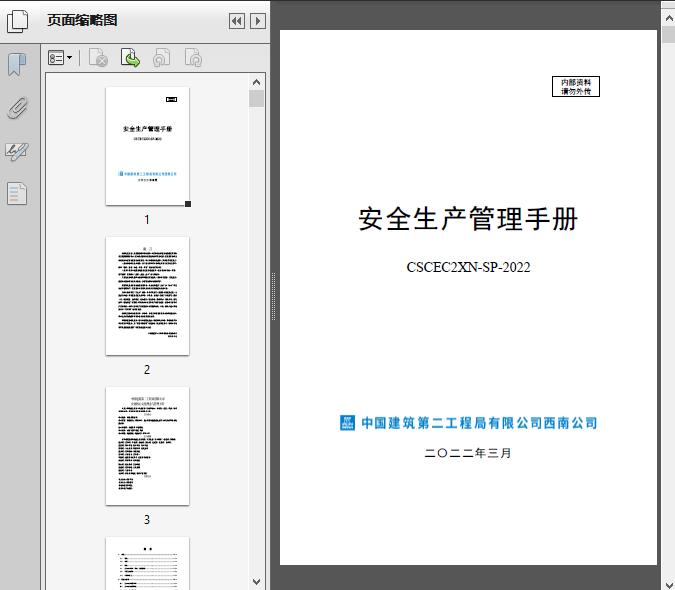Image resolution: width=675 pixels, height=590 pixels.
Task: Open the Page Thumbnails panel icon
Action: pyautogui.click(x=17, y=21)
